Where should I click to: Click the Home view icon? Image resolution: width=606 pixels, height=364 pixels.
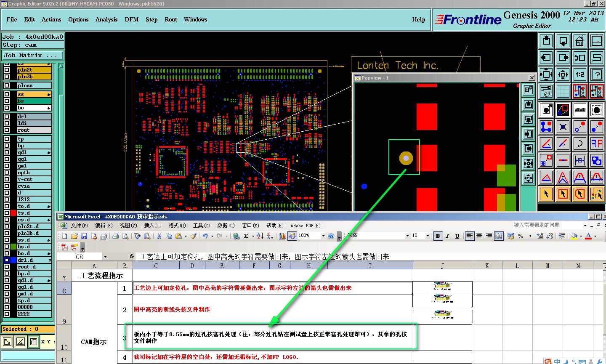pos(580,41)
